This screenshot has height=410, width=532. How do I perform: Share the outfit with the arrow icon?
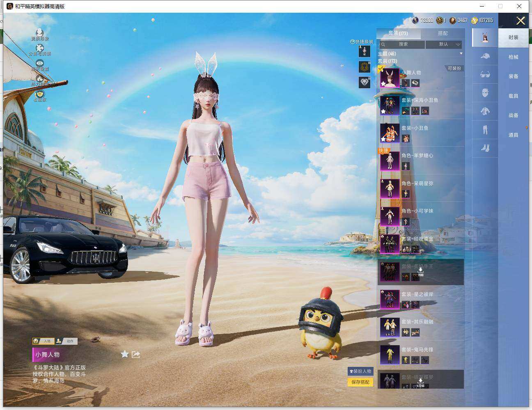(x=136, y=354)
